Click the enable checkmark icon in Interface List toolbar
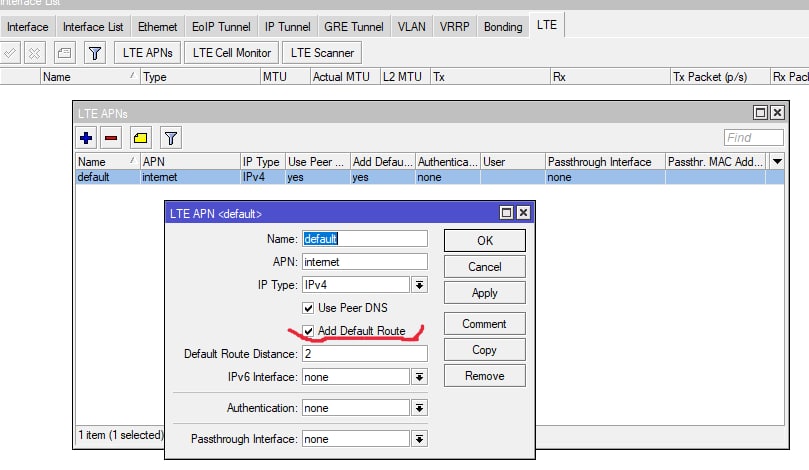809x470 pixels. 10,53
